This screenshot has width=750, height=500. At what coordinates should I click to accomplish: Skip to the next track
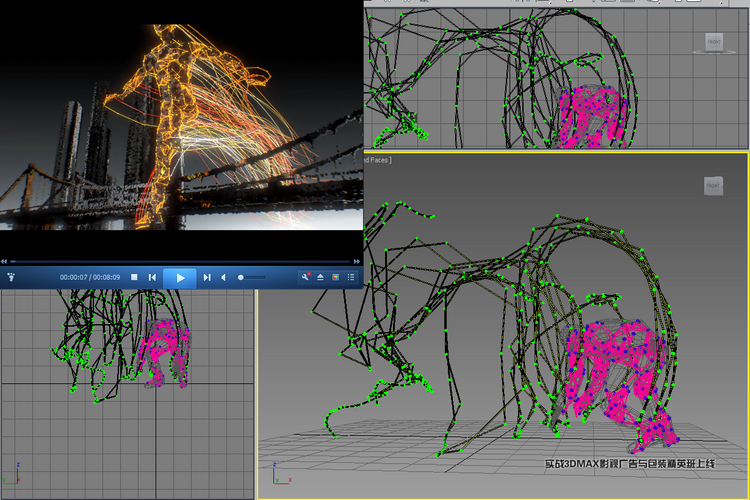pyautogui.click(x=207, y=278)
